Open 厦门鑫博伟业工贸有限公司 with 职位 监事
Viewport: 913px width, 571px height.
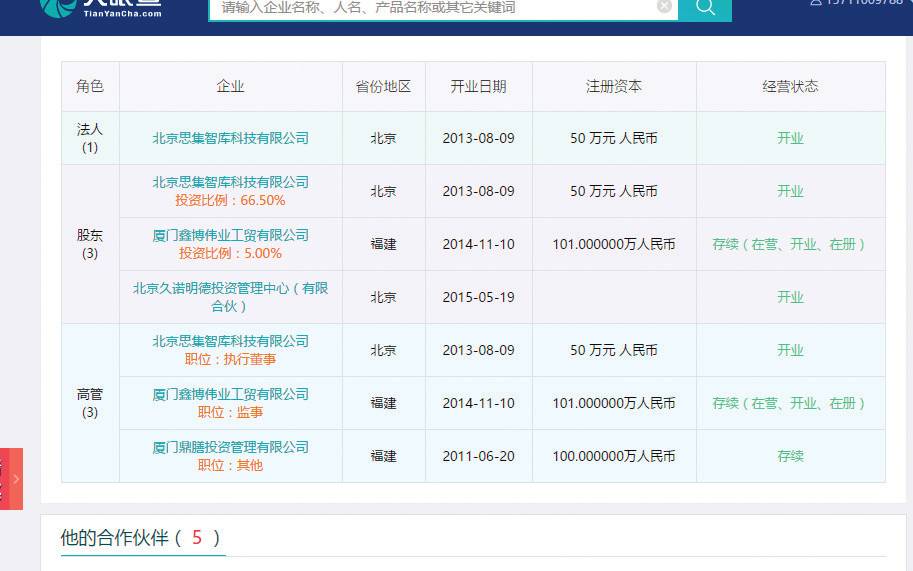[231, 394]
